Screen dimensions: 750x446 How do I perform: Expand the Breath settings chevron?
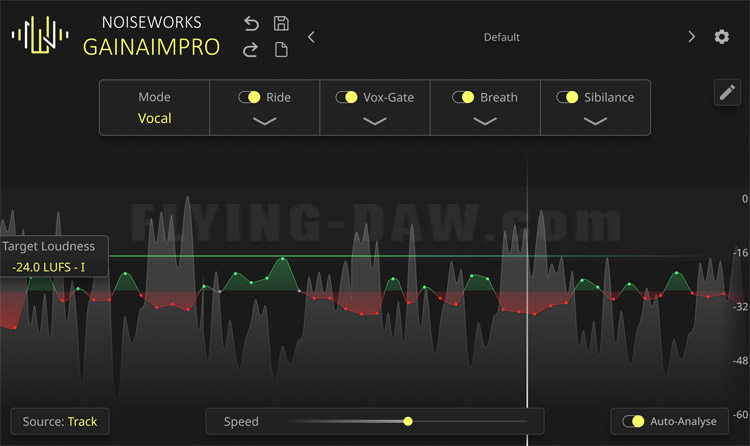(x=485, y=121)
